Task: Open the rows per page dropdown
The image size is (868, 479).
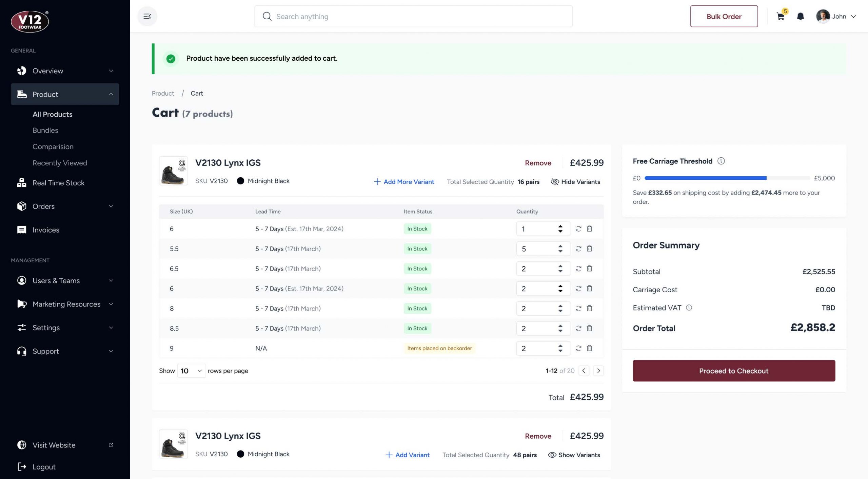Action: (x=191, y=371)
